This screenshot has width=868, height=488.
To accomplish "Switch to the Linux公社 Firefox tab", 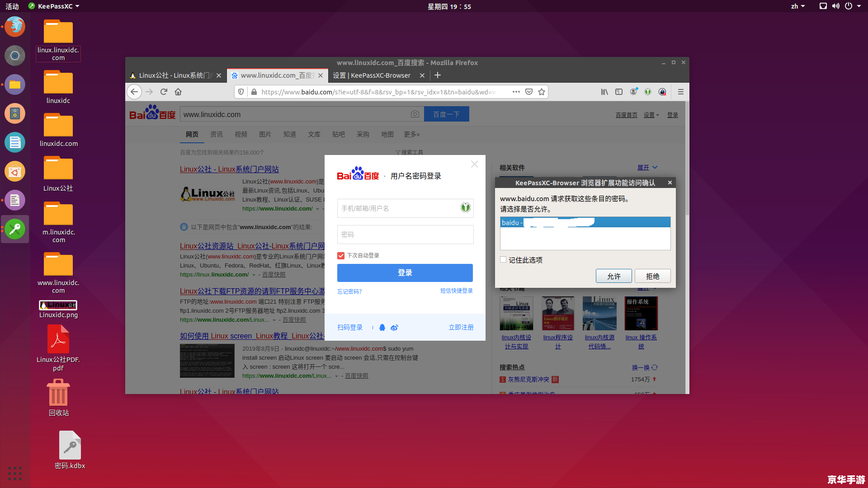I will pyautogui.click(x=175, y=75).
